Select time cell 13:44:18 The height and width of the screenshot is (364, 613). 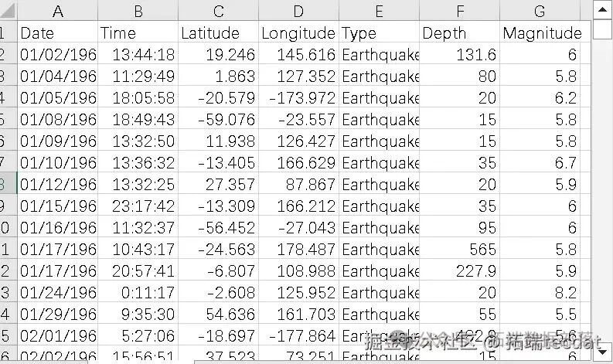point(138,54)
